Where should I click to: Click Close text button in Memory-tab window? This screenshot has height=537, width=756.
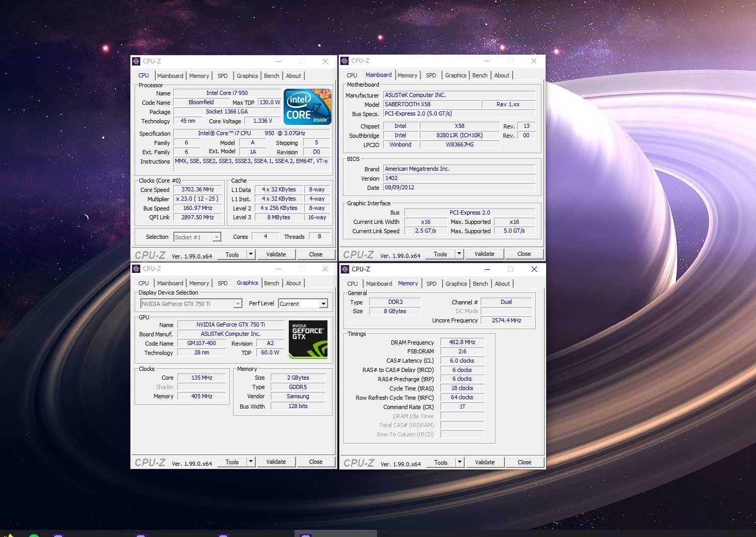coord(524,462)
